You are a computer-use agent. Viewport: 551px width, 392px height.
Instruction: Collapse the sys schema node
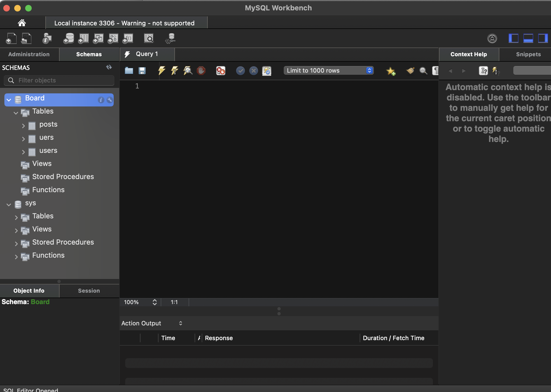(x=9, y=204)
